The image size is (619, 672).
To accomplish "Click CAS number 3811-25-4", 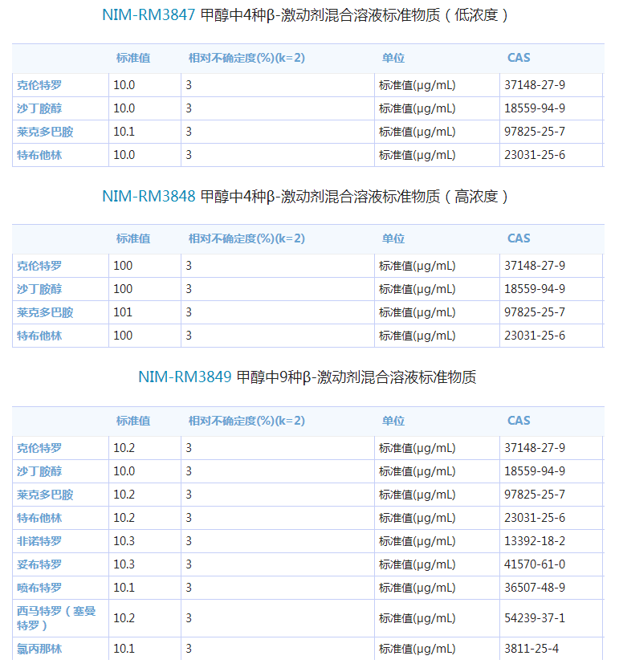I will pyautogui.click(x=531, y=649).
